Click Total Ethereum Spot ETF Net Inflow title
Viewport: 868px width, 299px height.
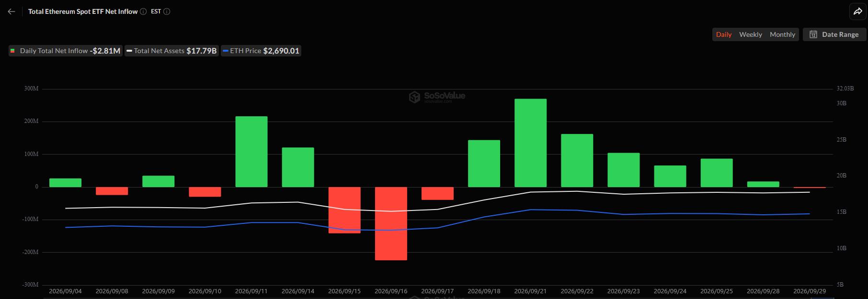[83, 11]
